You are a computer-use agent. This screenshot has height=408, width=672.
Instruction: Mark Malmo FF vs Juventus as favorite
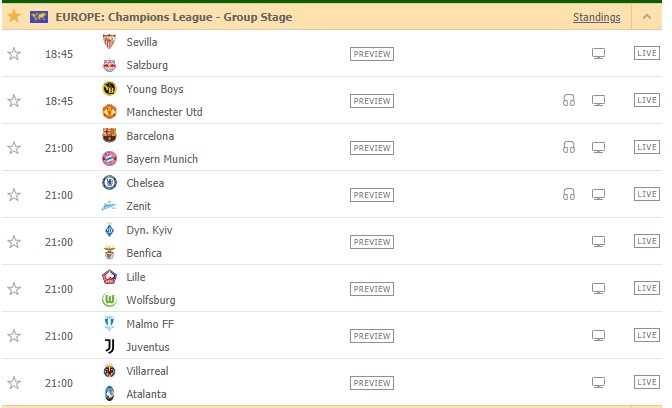coord(14,336)
